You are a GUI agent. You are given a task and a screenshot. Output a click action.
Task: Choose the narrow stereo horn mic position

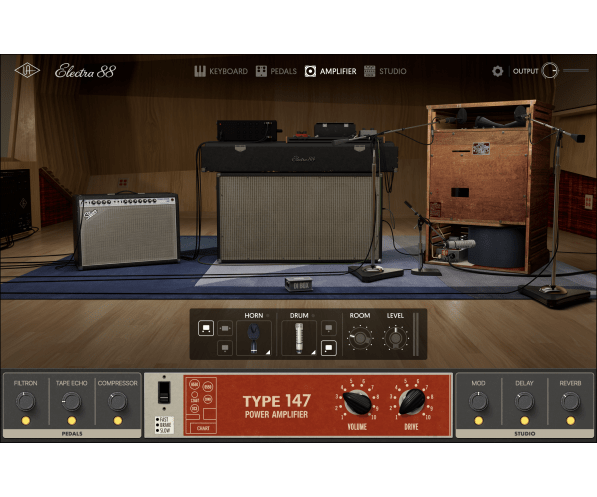pyautogui.click(x=225, y=328)
